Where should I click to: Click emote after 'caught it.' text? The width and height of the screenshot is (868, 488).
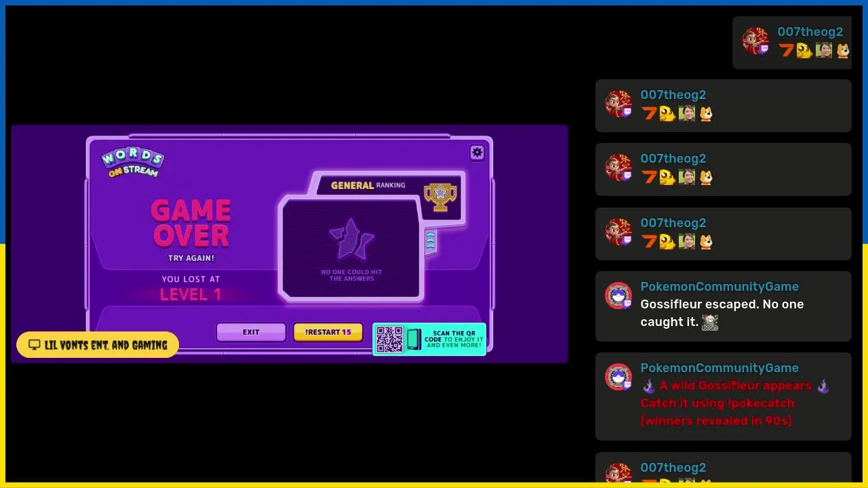point(710,322)
